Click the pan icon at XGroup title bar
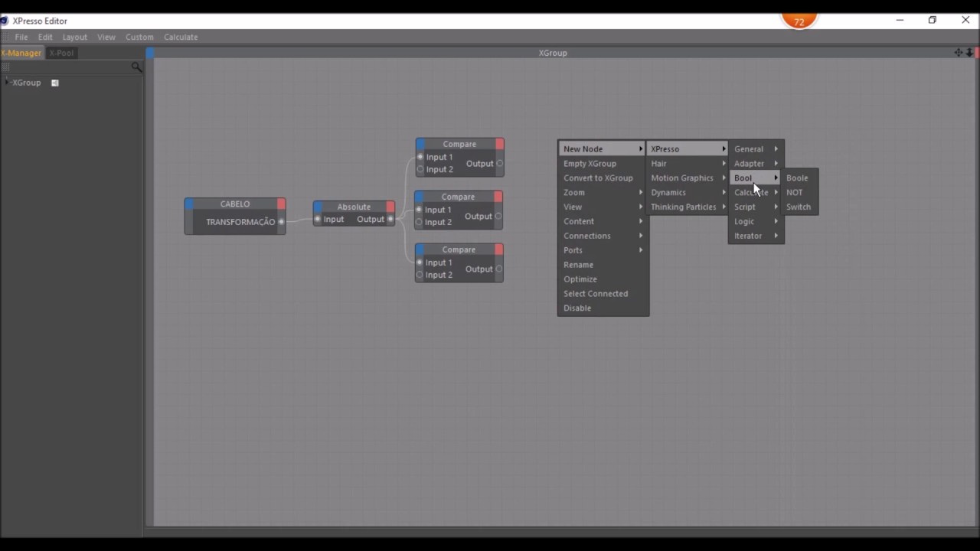The height and width of the screenshot is (551, 980). click(x=958, y=53)
